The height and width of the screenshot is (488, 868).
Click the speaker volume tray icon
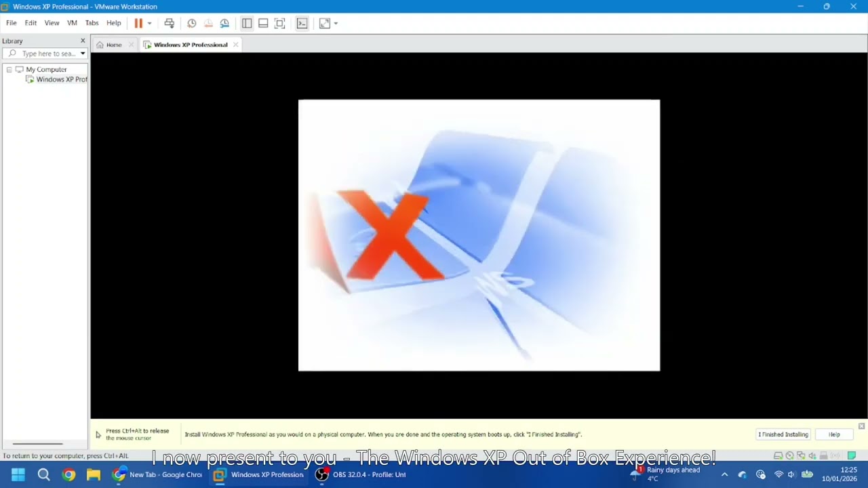tap(791, 474)
